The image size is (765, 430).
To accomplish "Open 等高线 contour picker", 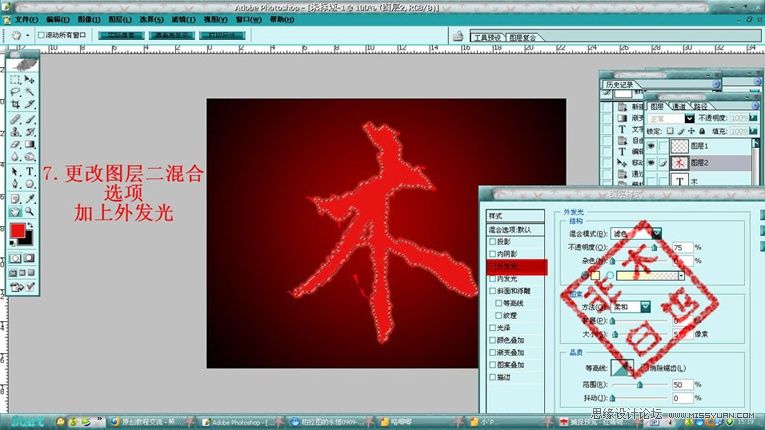I will pyautogui.click(x=622, y=369).
